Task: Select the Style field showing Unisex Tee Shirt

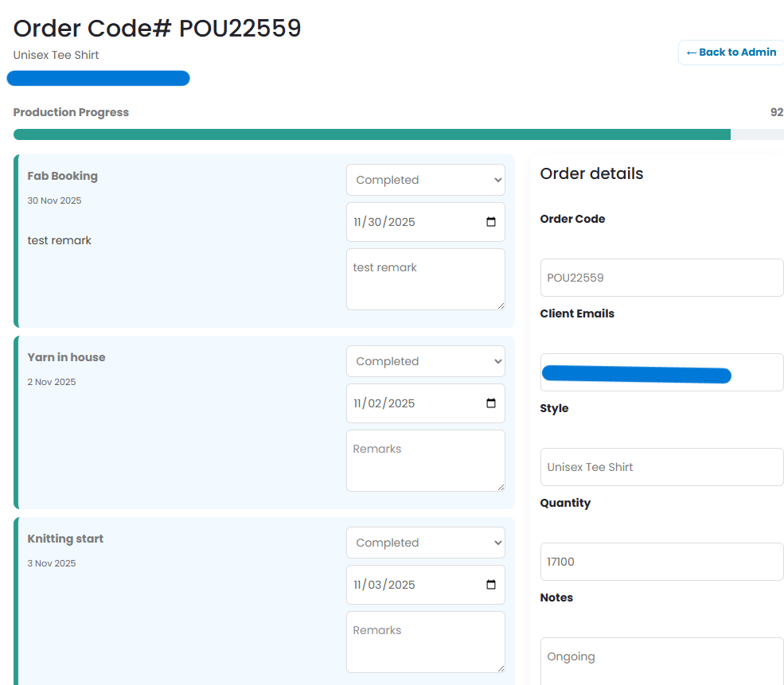Action: click(x=661, y=466)
